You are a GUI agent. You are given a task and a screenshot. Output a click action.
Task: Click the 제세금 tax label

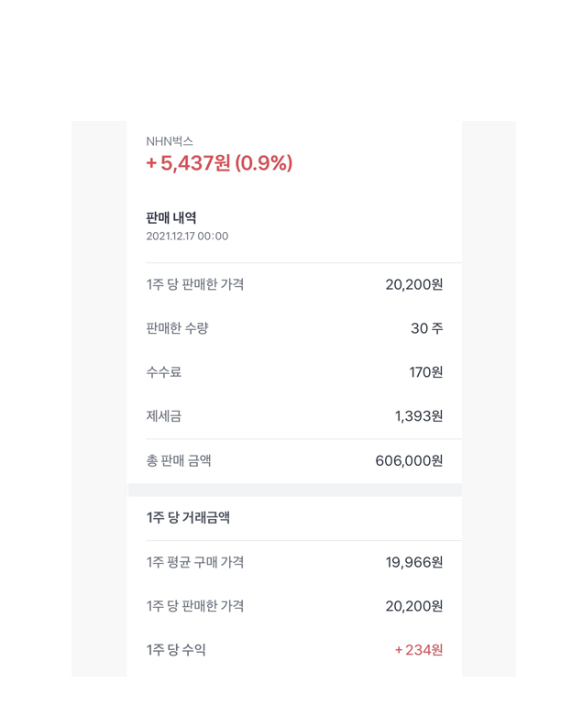click(164, 416)
